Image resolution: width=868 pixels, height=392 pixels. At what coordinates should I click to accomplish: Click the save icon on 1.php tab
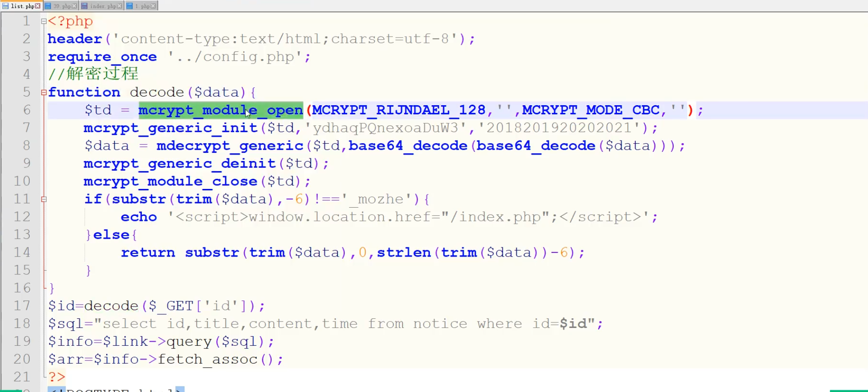pos(129,6)
